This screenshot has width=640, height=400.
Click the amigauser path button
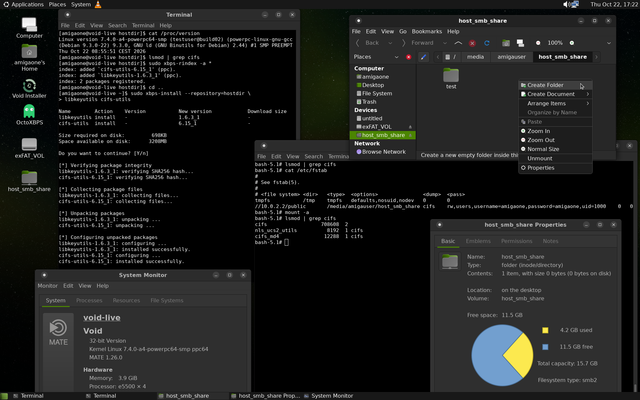click(x=511, y=57)
